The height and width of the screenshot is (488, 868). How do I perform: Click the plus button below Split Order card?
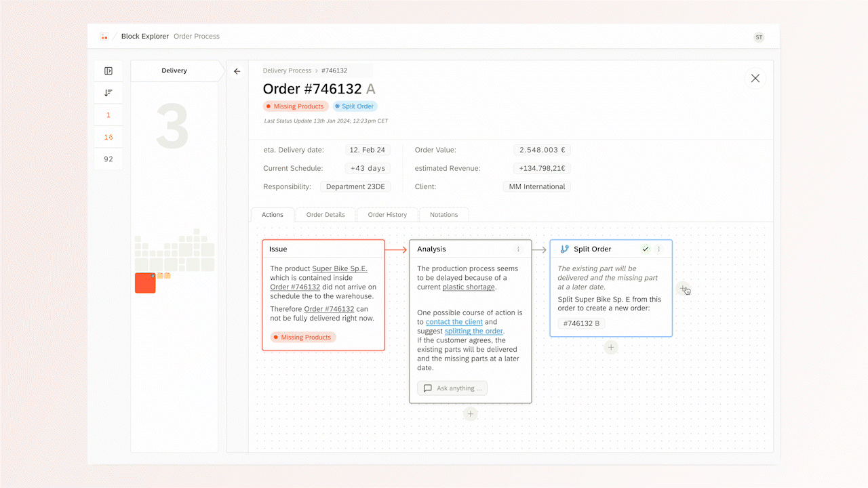[x=611, y=348]
